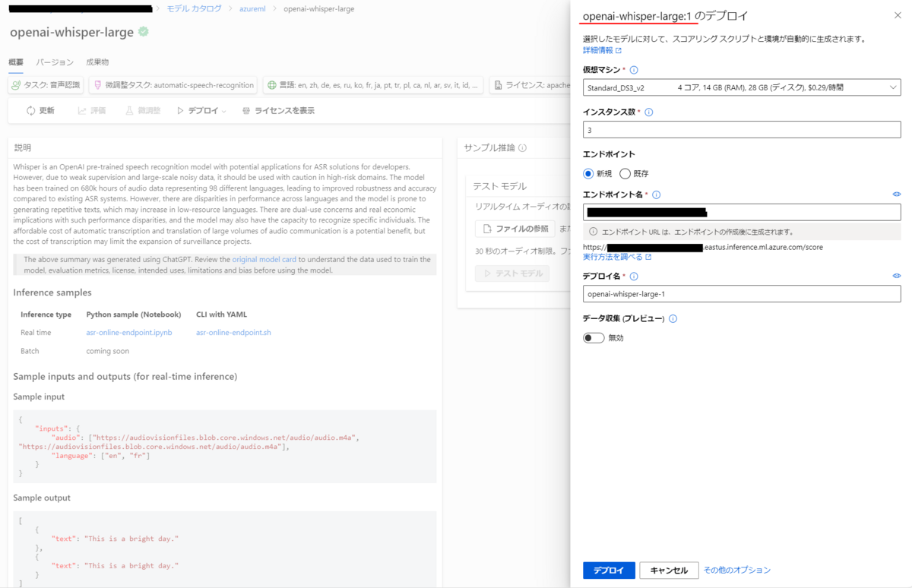
Task: Click into the インスタンス数 input field
Action: (x=742, y=130)
